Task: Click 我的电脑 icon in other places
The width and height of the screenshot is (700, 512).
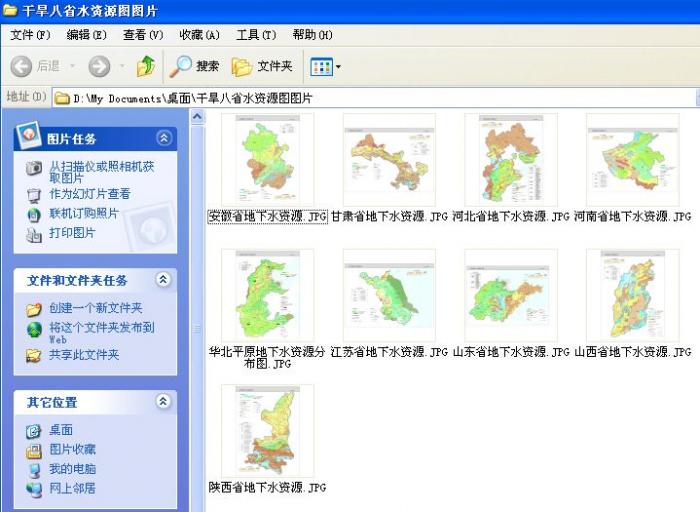Action: tap(34, 469)
